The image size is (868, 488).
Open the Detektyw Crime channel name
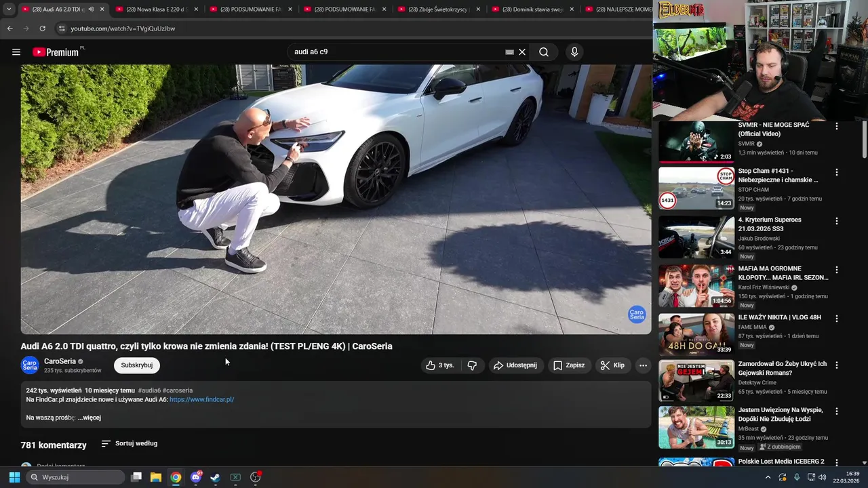point(757,382)
